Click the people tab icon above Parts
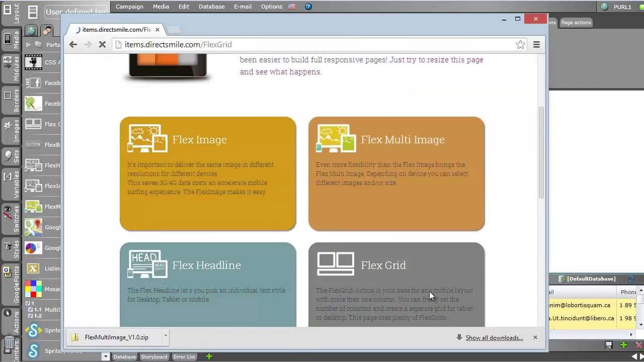644x362 pixels. tap(47, 31)
